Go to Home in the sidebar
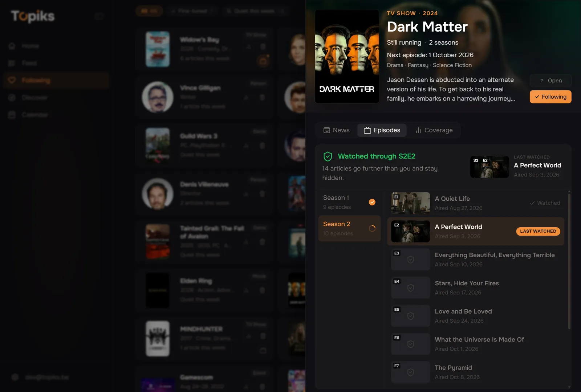 click(56, 46)
